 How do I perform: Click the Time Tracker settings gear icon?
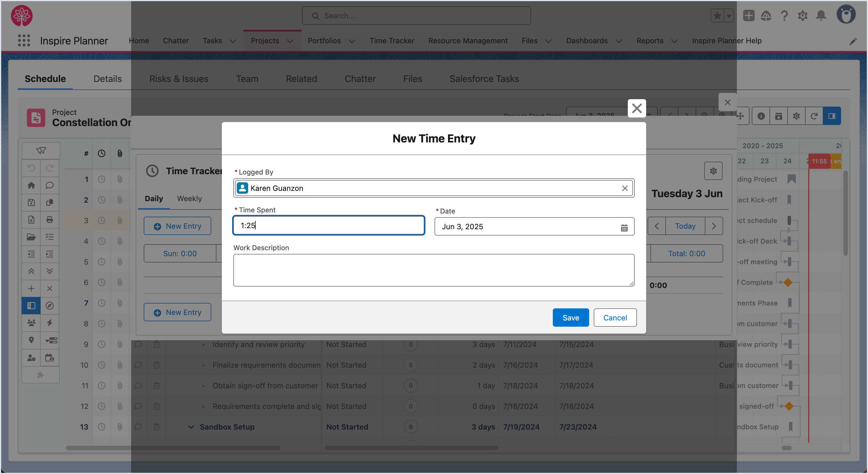713,171
